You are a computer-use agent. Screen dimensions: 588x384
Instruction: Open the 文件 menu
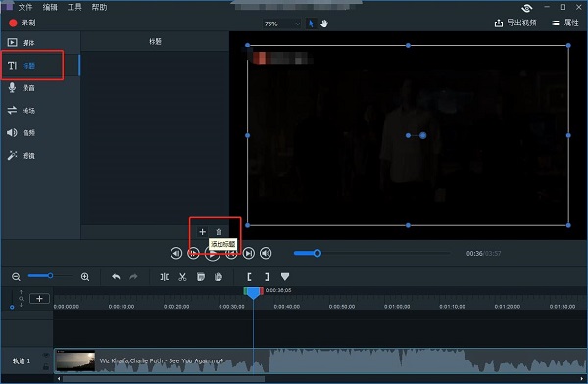pos(25,7)
